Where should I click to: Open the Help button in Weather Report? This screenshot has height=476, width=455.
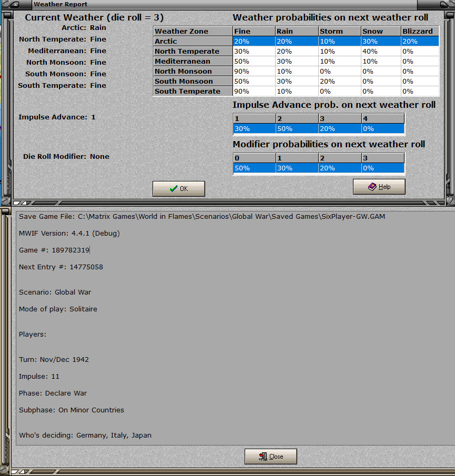[x=379, y=186]
